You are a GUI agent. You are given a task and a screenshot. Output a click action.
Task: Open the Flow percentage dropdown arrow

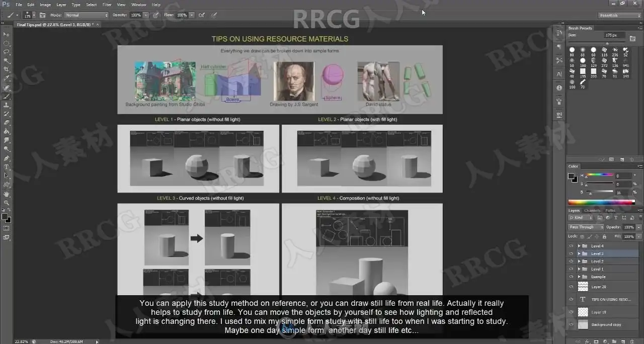[192, 15]
